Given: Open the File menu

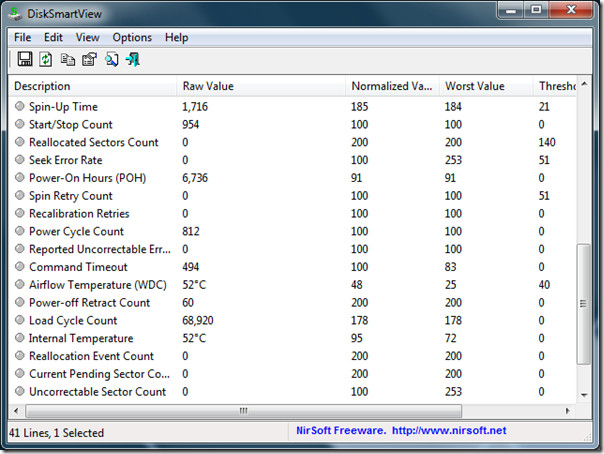Looking at the screenshot, I should point(22,37).
